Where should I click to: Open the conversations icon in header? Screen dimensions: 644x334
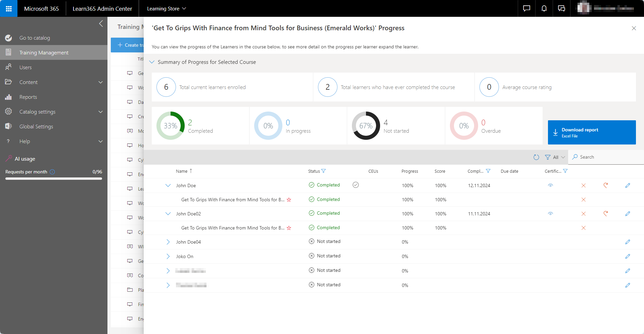pyautogui.click(x=561, y=8)
